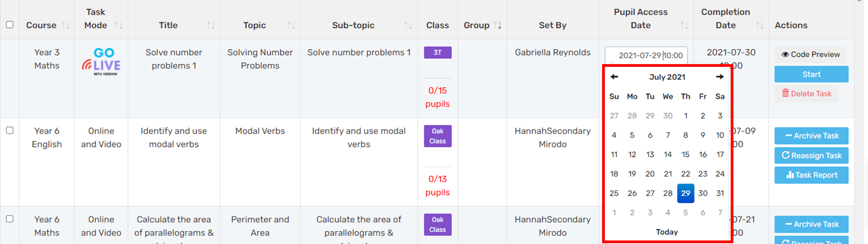Select July 30 in the calendar
This screenshot has height=244, width=868.
[702, 193]
